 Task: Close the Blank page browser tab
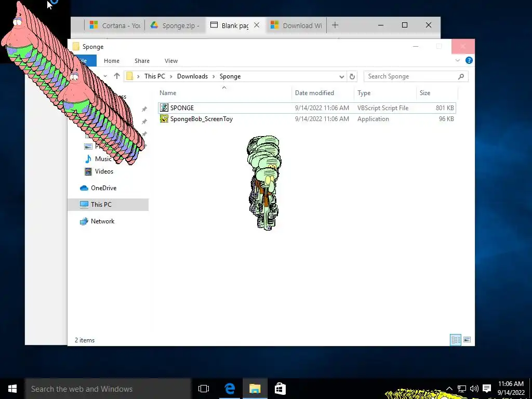[x=257, y=25]
